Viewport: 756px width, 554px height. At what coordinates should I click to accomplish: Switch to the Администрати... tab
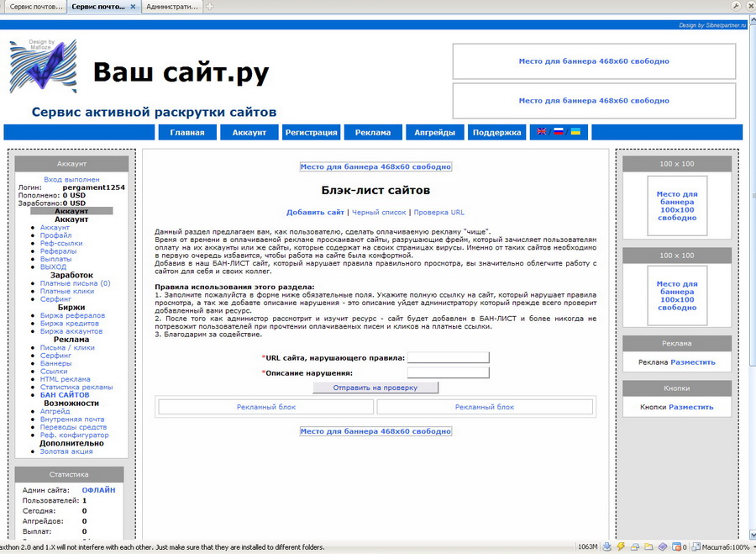171,7
